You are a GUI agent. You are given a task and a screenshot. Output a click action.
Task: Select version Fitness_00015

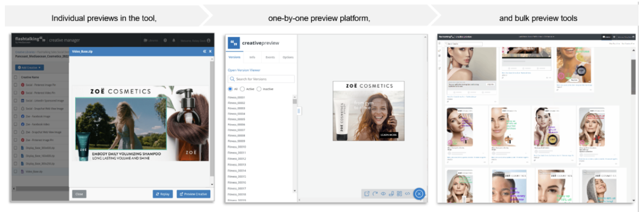tap(237, 176)
